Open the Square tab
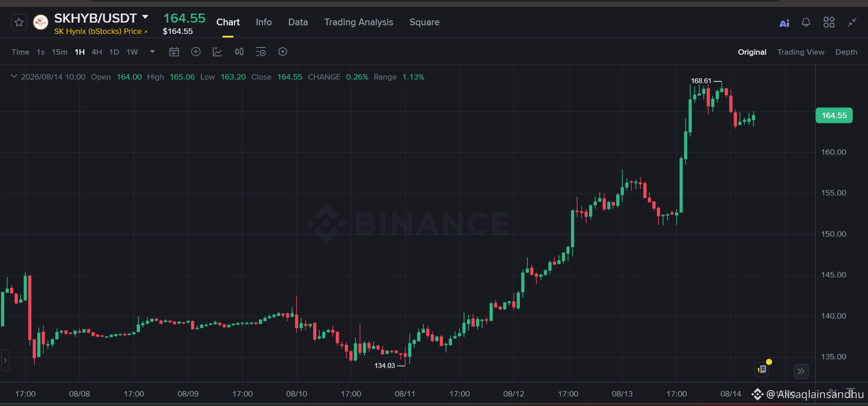This screenshot has height=406, width=868. 424,22
